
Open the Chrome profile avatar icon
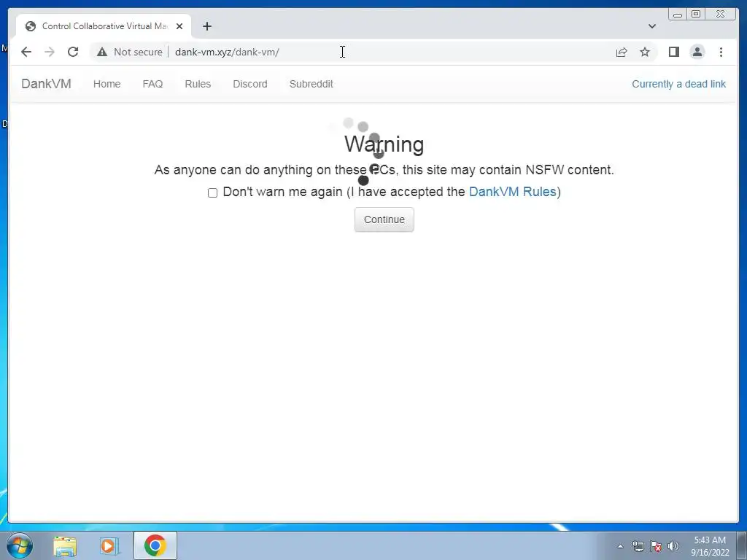pyautogui.click(x=697, y=52)
